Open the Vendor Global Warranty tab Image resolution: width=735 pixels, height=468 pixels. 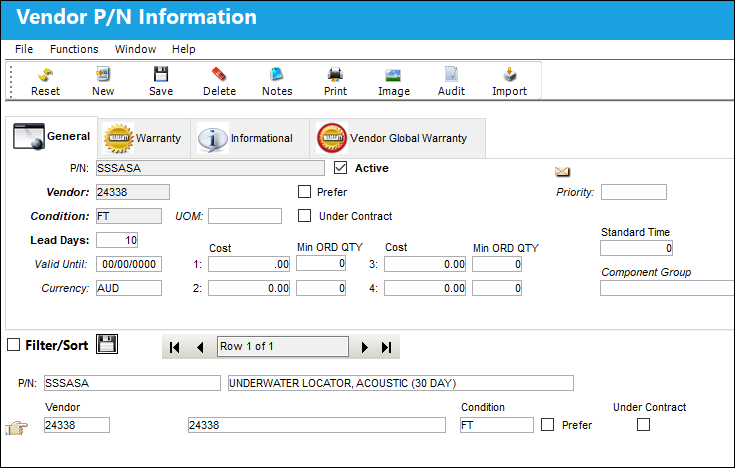point(398,138)
